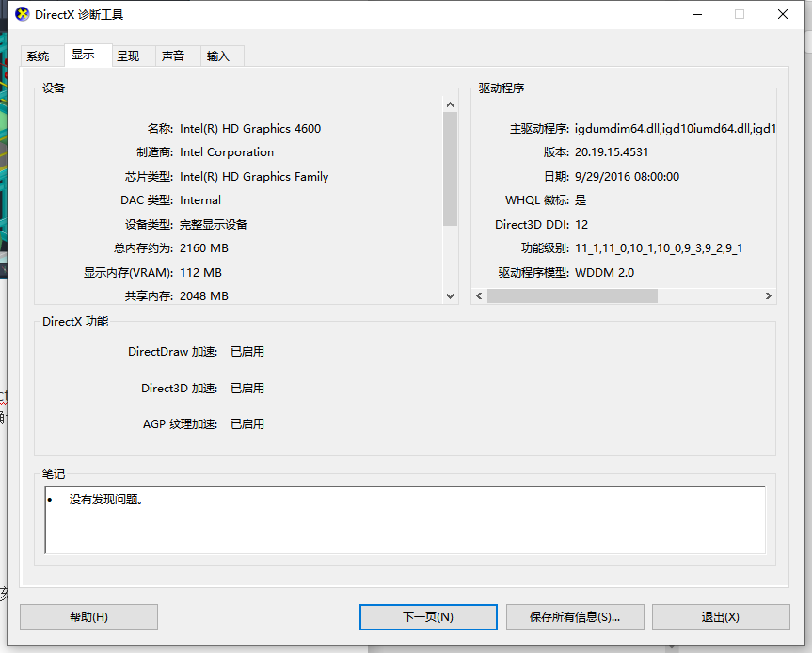Click the 完整显示设备 device type value
The image size is (812, 653).
[x=214, y=224]
